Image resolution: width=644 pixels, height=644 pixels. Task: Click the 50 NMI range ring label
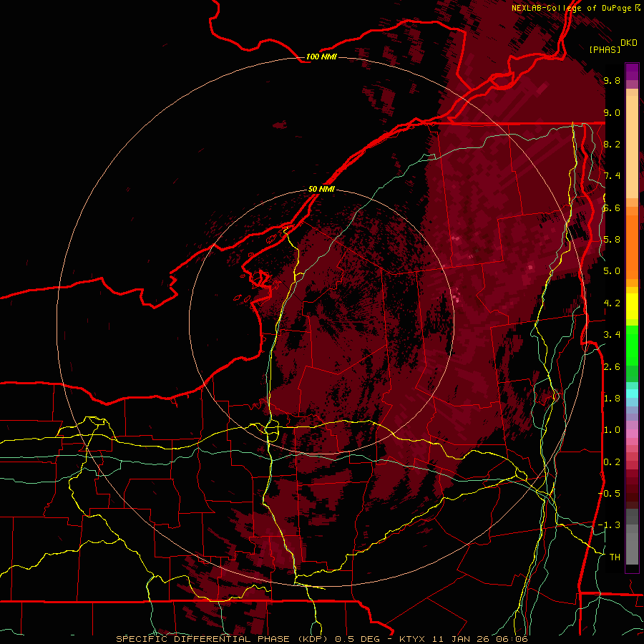click(x=321, y=189)
